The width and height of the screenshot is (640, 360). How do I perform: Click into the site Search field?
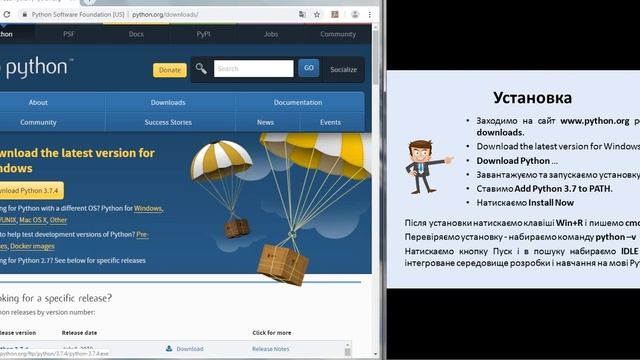pos(253,69)
